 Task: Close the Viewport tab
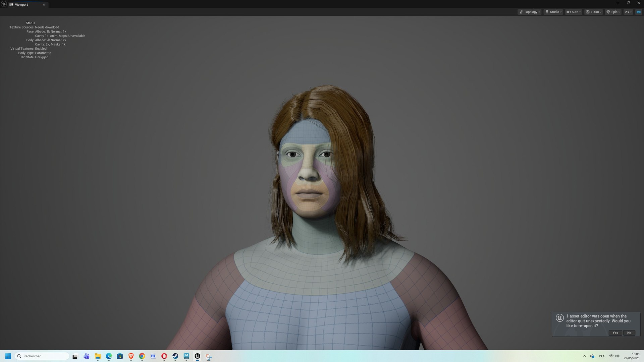44,5
